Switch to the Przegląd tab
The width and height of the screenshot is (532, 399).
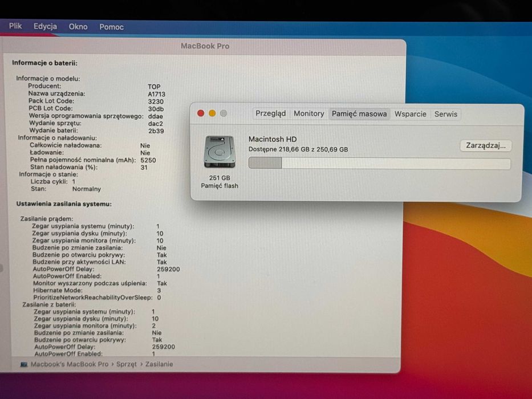coord(270,113)
